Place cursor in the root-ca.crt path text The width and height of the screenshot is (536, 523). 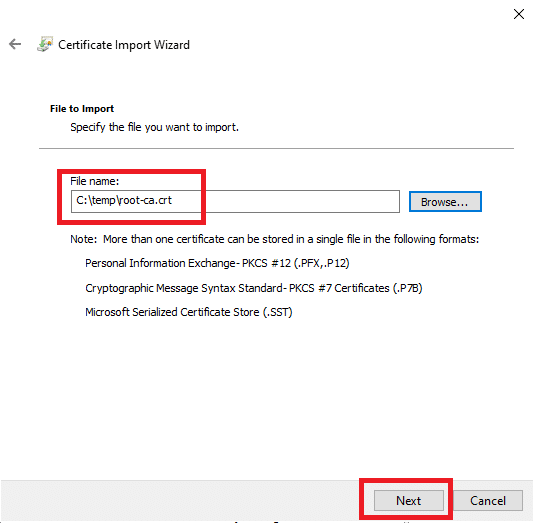124,200
